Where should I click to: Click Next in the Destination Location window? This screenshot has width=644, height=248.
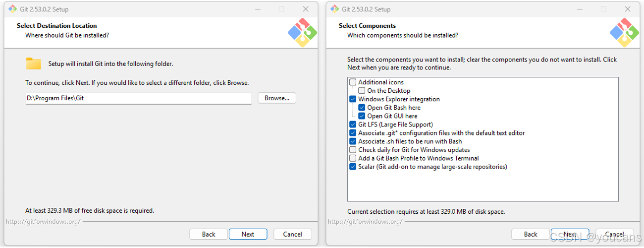pos(248,234)
